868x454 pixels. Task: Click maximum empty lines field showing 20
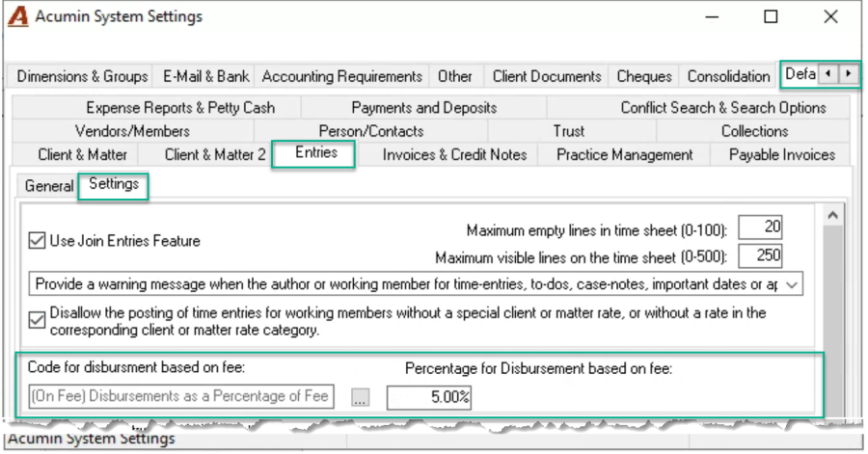[x=760, y=227]
